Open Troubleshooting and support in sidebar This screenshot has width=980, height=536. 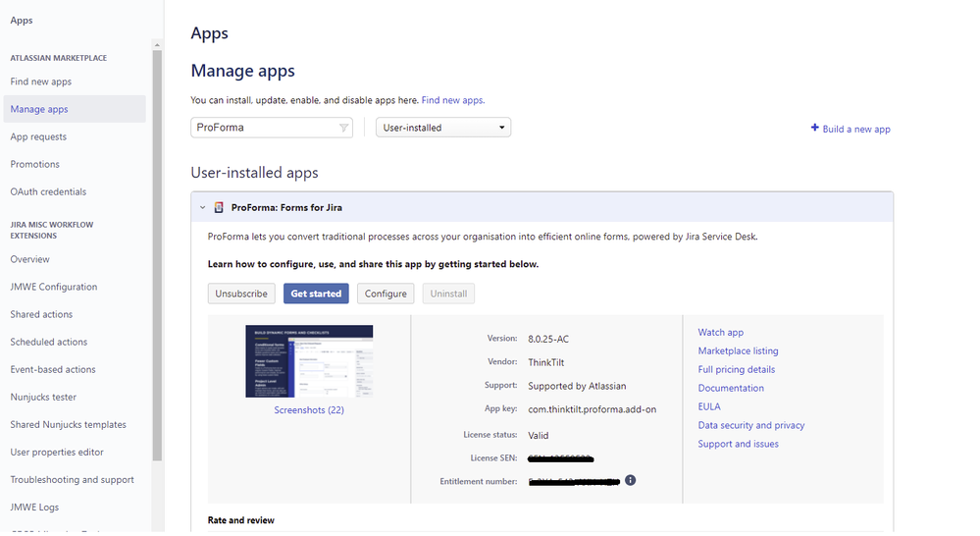(x=72, y=479)
